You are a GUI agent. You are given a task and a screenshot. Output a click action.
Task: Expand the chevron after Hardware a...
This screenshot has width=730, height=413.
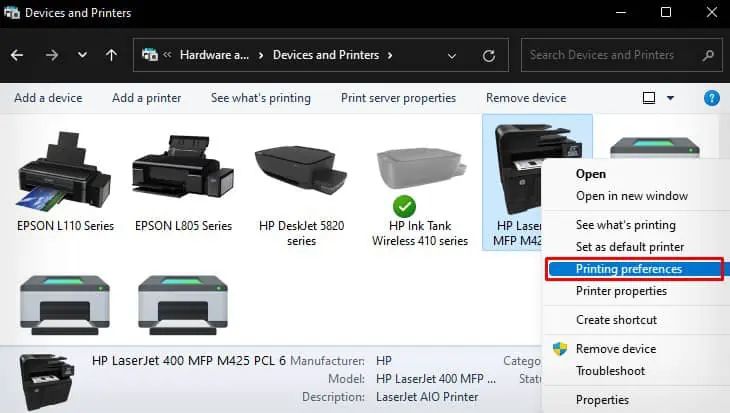click(x=261, y=55)
